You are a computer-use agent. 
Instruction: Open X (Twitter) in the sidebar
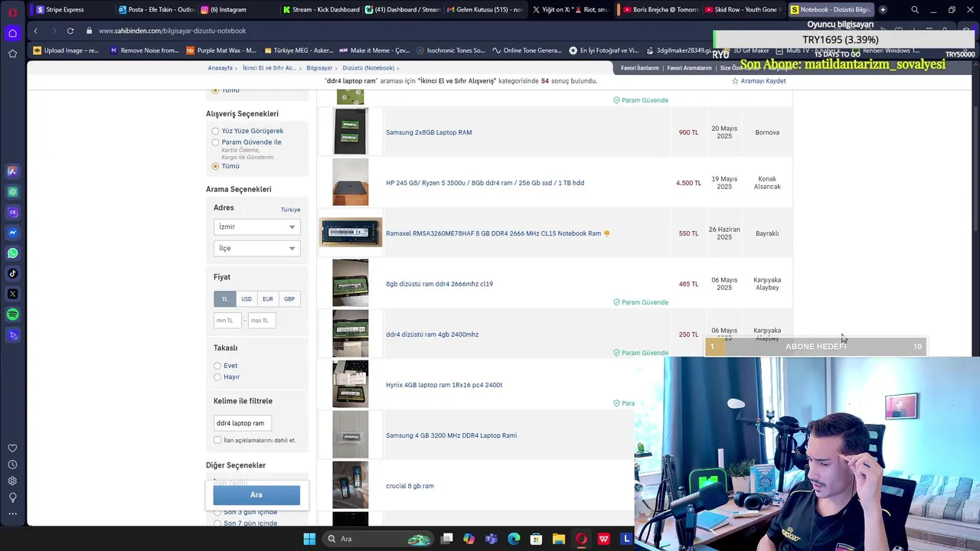[x=12, y=294]
